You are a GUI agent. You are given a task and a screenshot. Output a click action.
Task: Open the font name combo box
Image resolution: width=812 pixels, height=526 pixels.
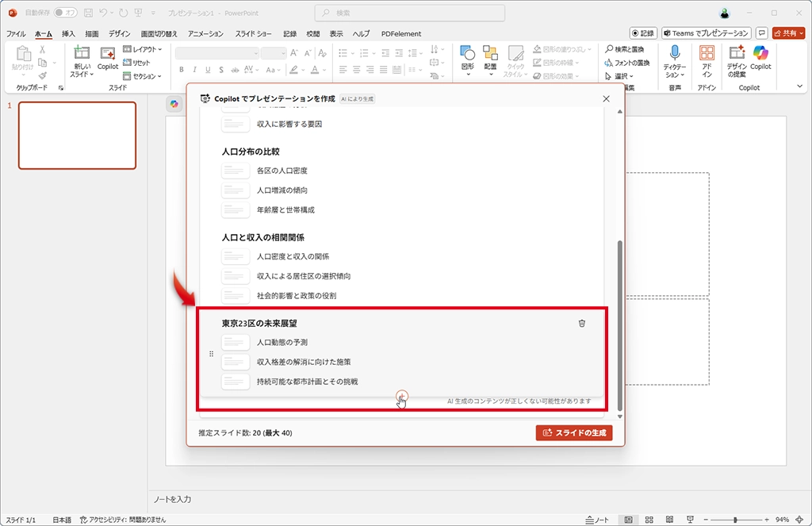[x=217, y=53]
